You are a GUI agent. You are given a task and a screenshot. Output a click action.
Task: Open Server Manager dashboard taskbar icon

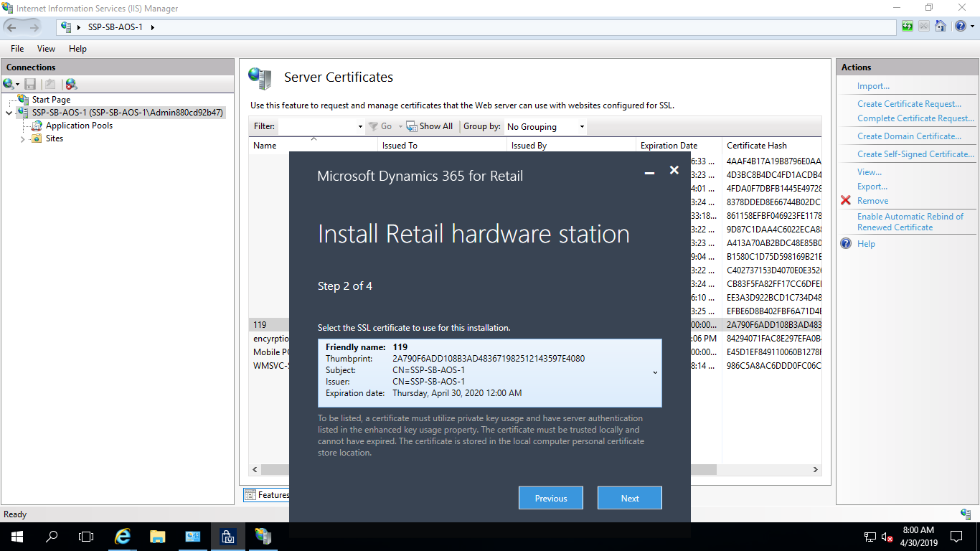[x=192, y=537]
